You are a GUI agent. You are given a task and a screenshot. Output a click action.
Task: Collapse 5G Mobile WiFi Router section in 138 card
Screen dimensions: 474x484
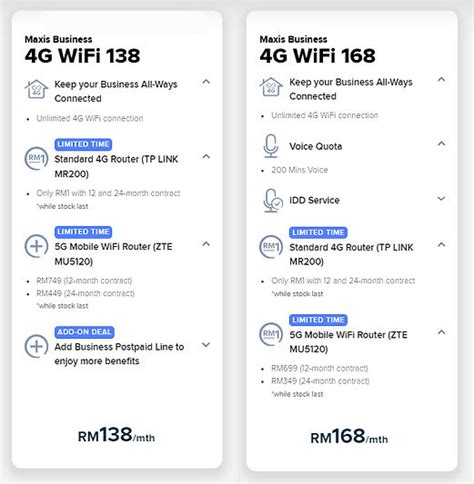pos(206,244)
